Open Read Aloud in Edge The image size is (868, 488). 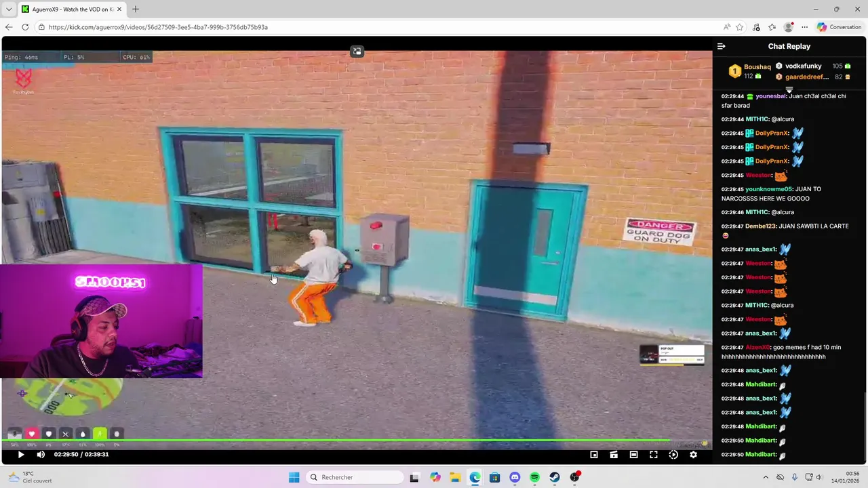[727, 27]
